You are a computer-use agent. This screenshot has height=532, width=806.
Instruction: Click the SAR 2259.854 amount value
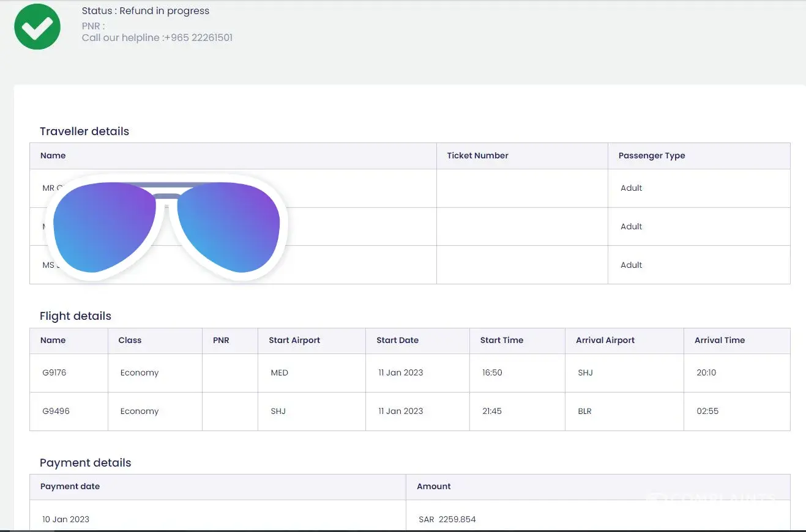click(x=447, y=520)
